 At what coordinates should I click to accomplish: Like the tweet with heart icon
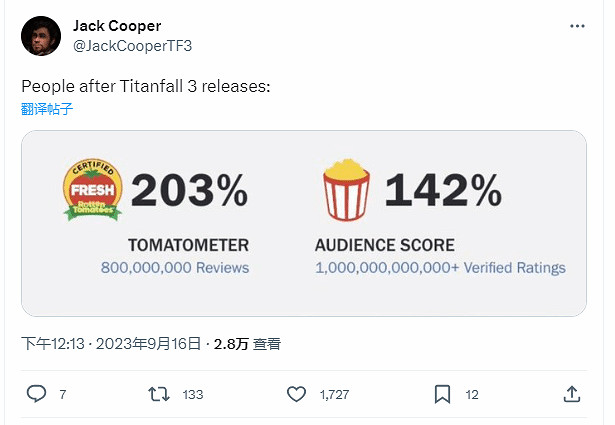[x=296, y=394]
